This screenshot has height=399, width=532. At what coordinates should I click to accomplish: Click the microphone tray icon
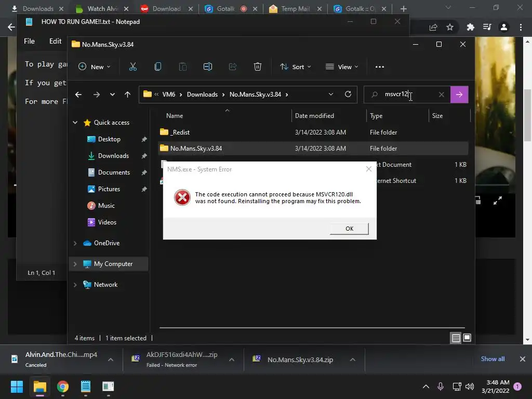[441, 386]
